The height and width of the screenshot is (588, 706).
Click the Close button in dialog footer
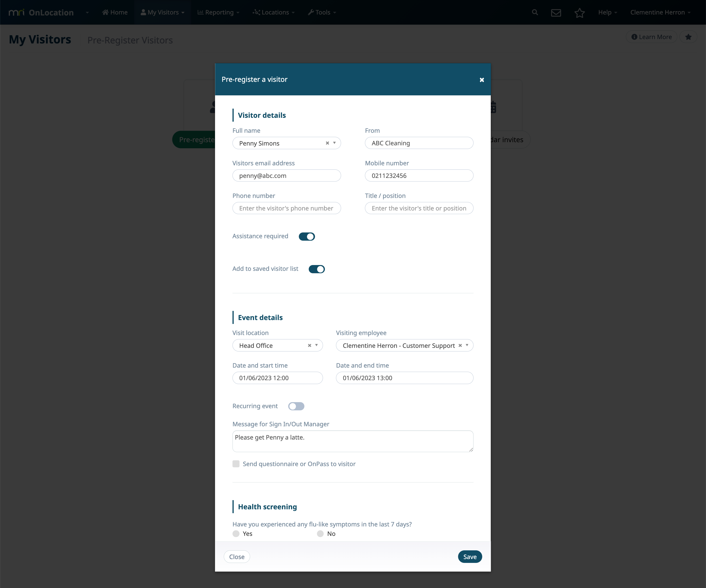point(237,557)
